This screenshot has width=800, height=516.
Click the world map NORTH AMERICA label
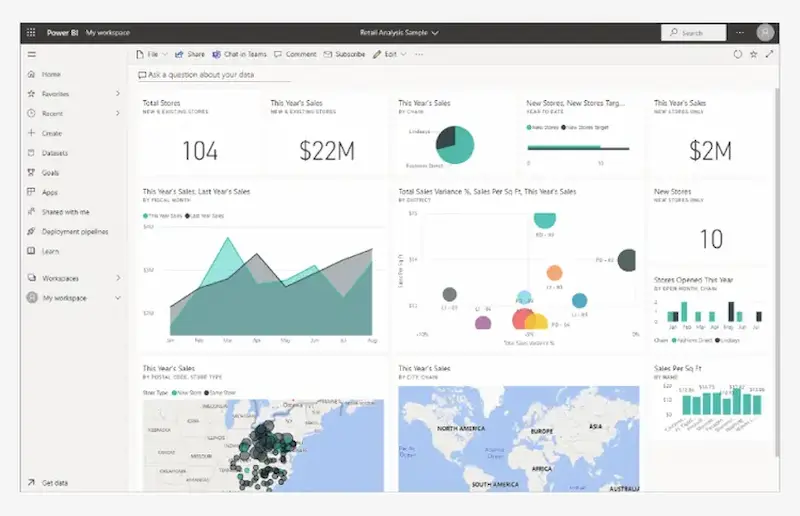tap(461, 429)
